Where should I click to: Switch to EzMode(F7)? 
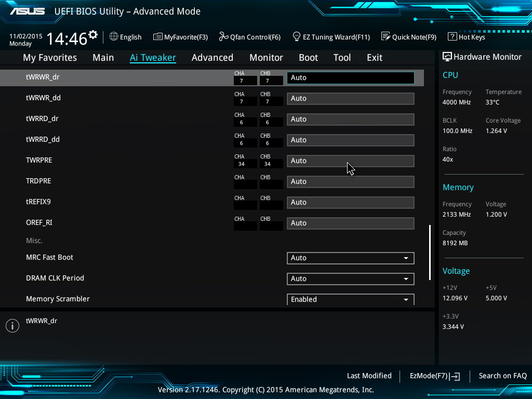coord(434,376)
